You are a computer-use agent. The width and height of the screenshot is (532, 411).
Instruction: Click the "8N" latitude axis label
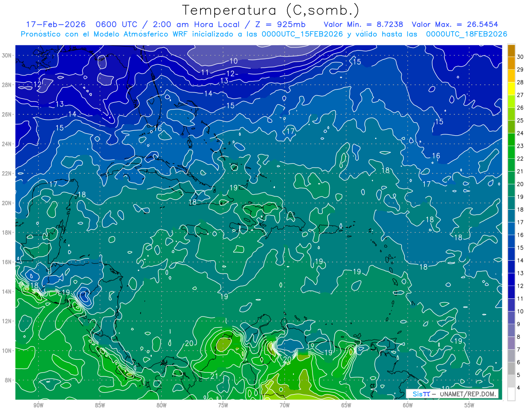(8, 380)
